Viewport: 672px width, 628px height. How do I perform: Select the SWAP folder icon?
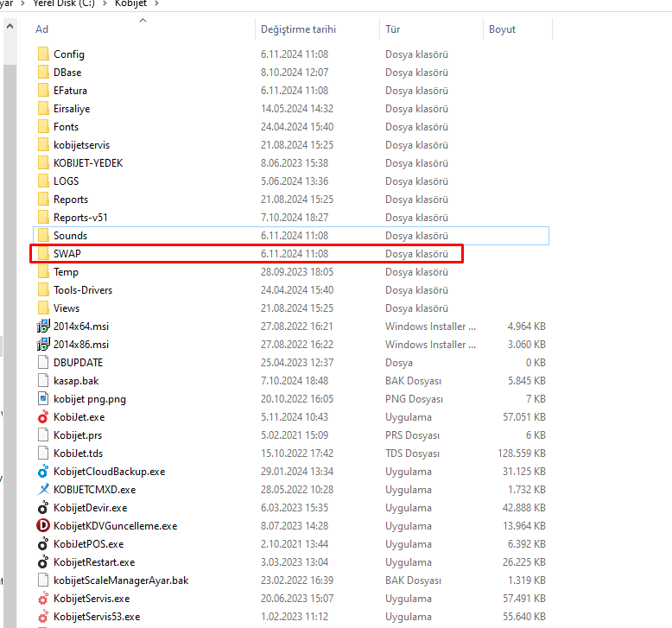point(43,254)
